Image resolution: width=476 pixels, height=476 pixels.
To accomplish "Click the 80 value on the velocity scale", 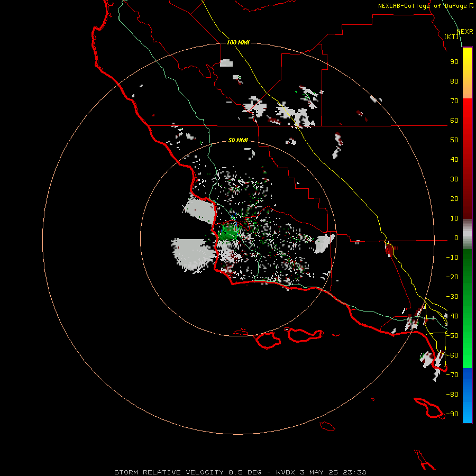I will point(454,81).
